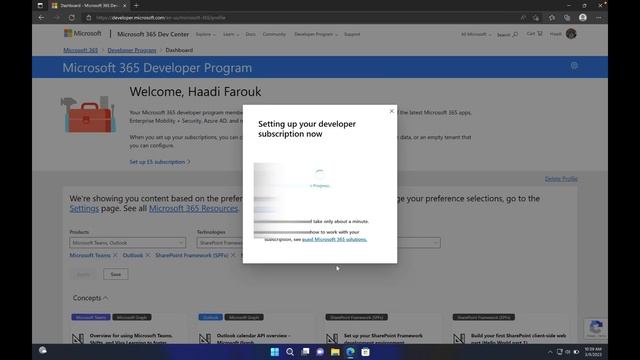The height and width of the screenshot is (360, 640).
Task: Open the weather widget on taskbar
Action: click(43, 351)
